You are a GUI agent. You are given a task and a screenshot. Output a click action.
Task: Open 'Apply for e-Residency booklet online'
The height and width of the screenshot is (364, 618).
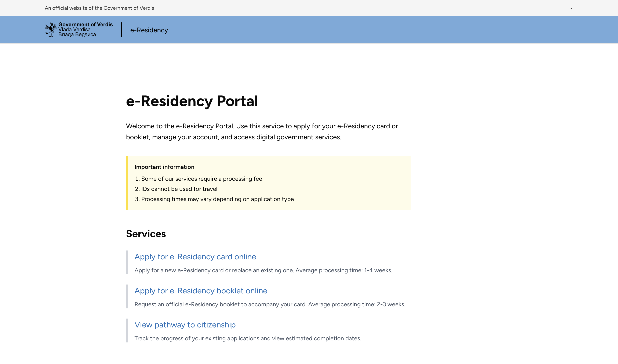tap(201, 291)
